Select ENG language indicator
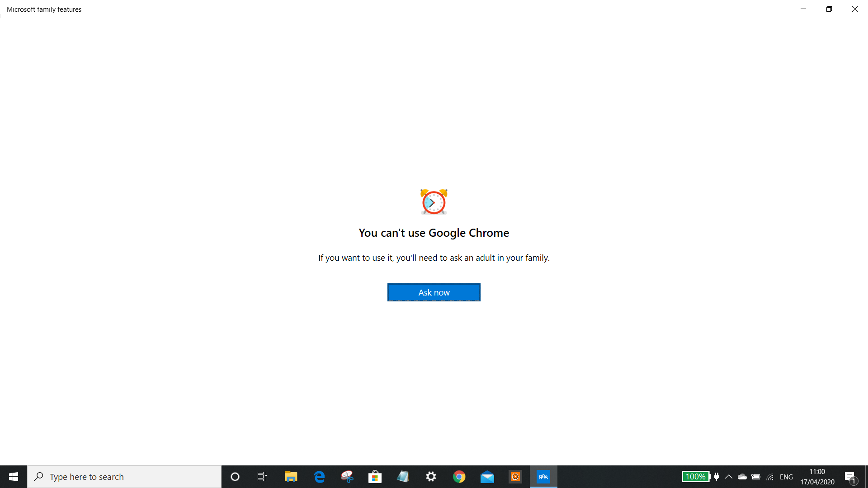868x488 pixels. [x=786, y=477]
